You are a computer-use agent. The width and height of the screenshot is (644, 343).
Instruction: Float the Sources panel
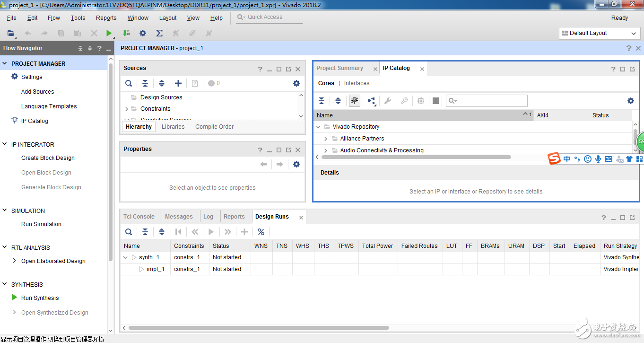[288, 69]
